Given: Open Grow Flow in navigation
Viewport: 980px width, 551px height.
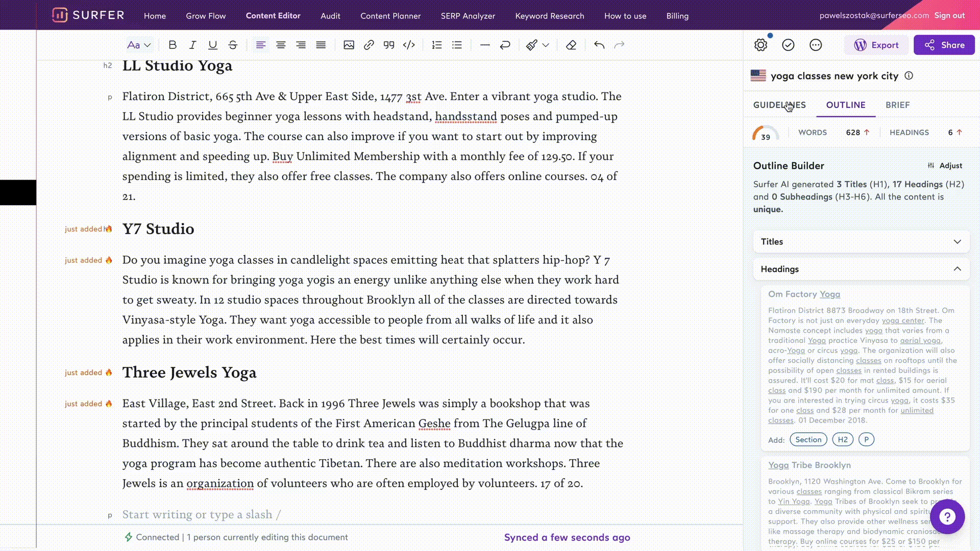Looking at the screenshot, I should [x=206, y=16].
